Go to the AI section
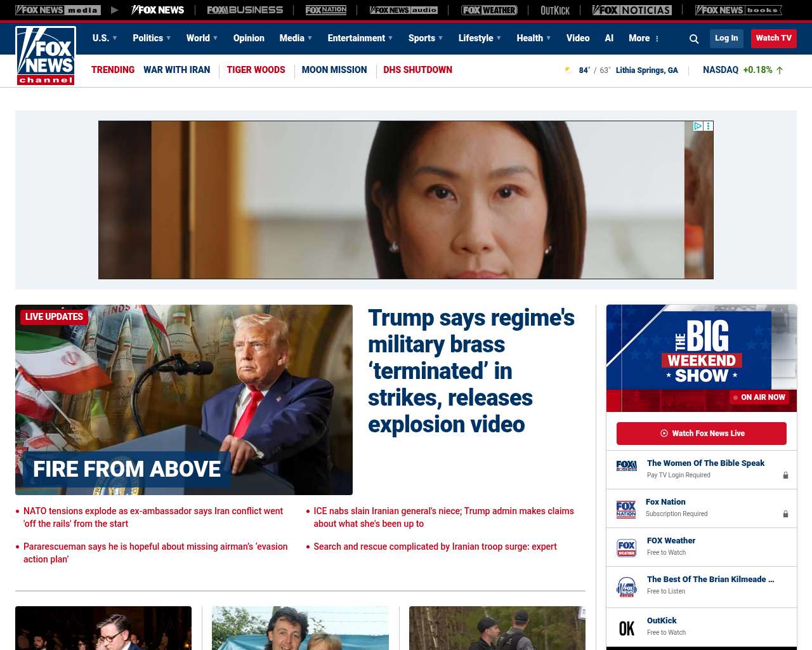812x650 pixels. (609, 38)
